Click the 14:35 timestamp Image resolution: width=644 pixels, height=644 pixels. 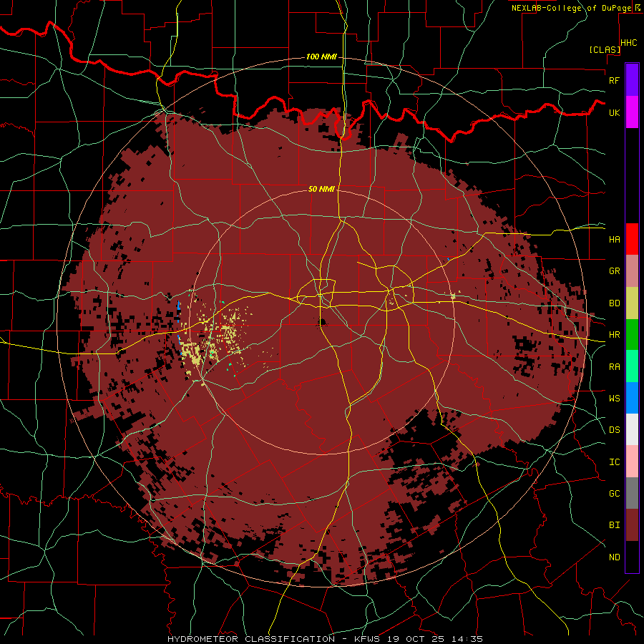(469, 639)
